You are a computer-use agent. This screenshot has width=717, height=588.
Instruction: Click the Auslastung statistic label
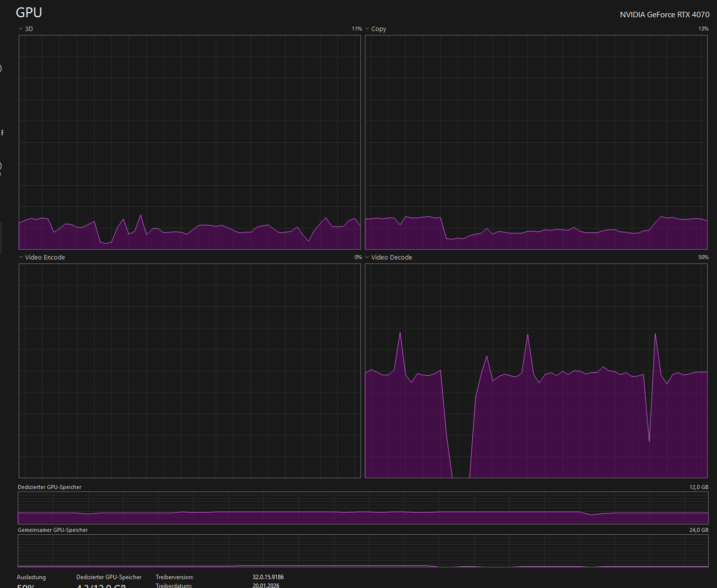pos(31,577)
